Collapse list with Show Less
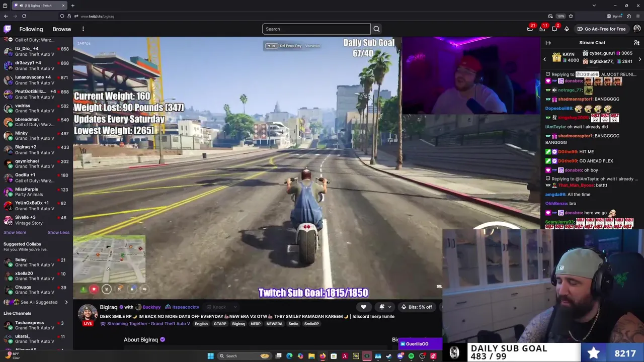Viewport: 644px width, 362px height. tap(58, 232)
